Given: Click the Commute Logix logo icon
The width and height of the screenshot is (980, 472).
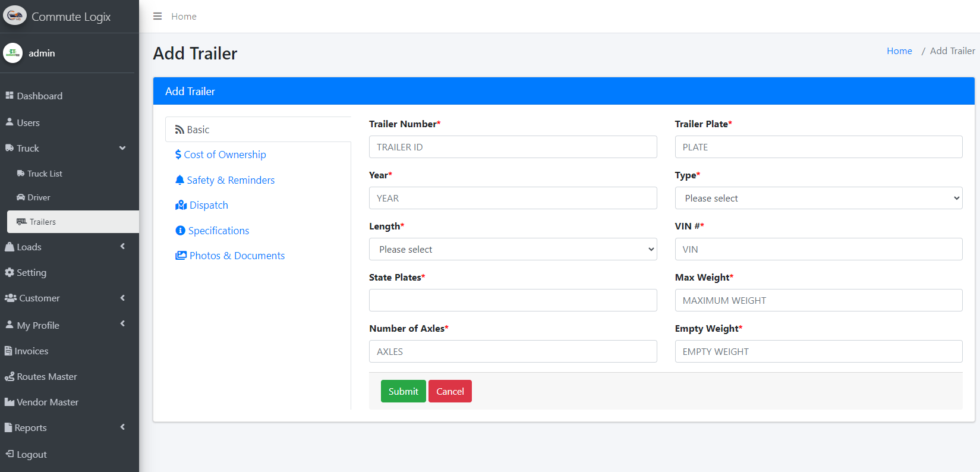Looking at the screenshot, I should click(x=15, y=16).
